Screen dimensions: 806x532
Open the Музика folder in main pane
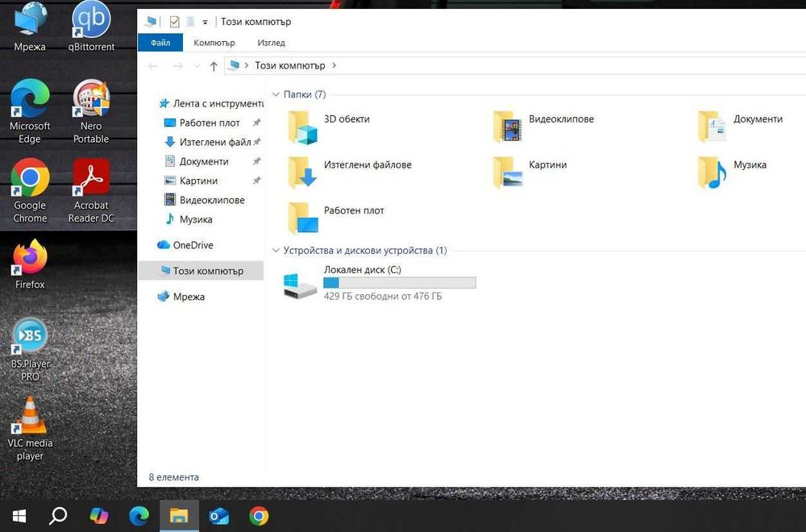732,172
